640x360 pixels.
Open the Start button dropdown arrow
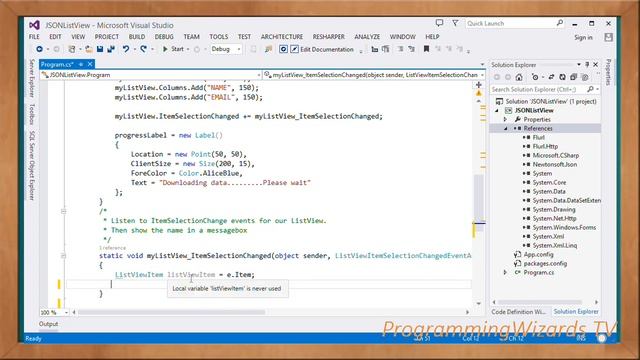188,49
